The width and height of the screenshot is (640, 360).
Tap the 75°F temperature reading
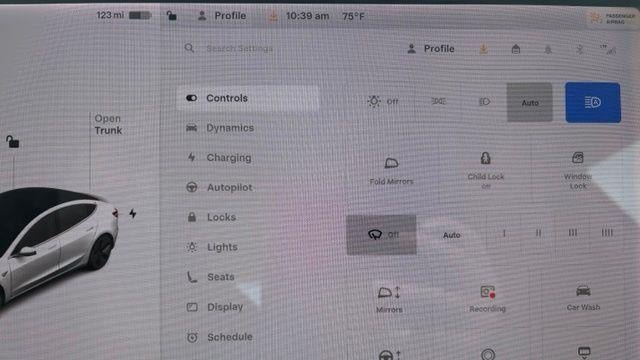point(353,16)
